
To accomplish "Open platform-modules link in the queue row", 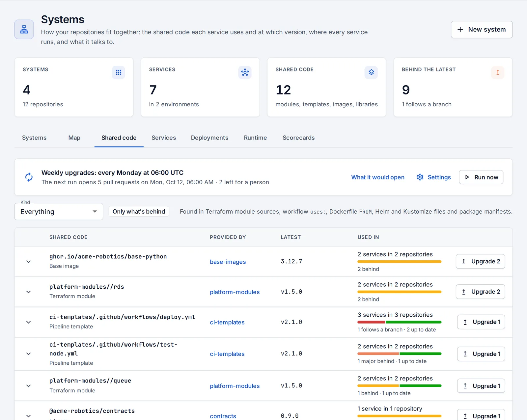I will pos(235,386).
